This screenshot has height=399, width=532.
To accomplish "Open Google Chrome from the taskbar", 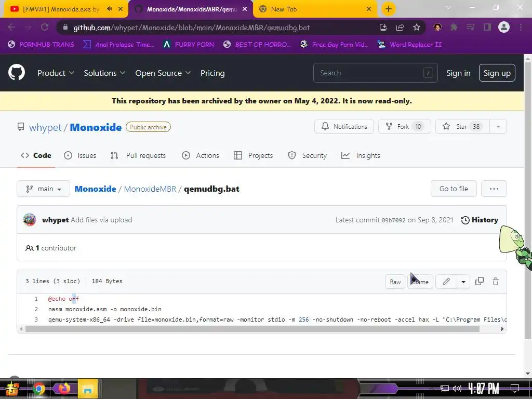I will tap(39, 389).
